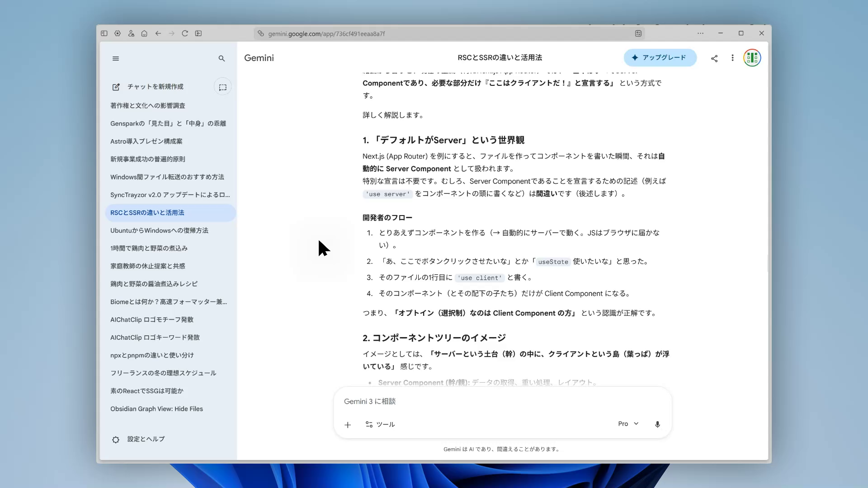Screen dimensions: 868x488
Task: Click the useState code snippet
Action: click(x=553, y=262)
